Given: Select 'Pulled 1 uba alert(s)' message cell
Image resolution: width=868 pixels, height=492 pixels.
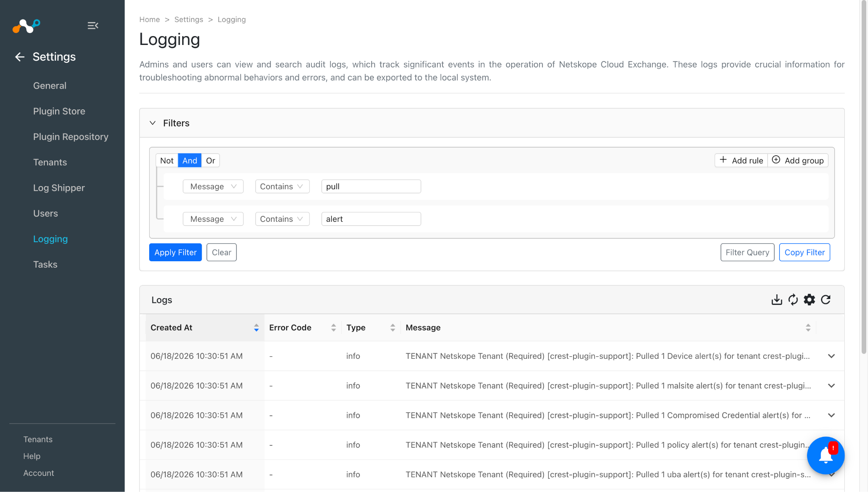Looking at the screenshot, I should [x=608, y=475].
